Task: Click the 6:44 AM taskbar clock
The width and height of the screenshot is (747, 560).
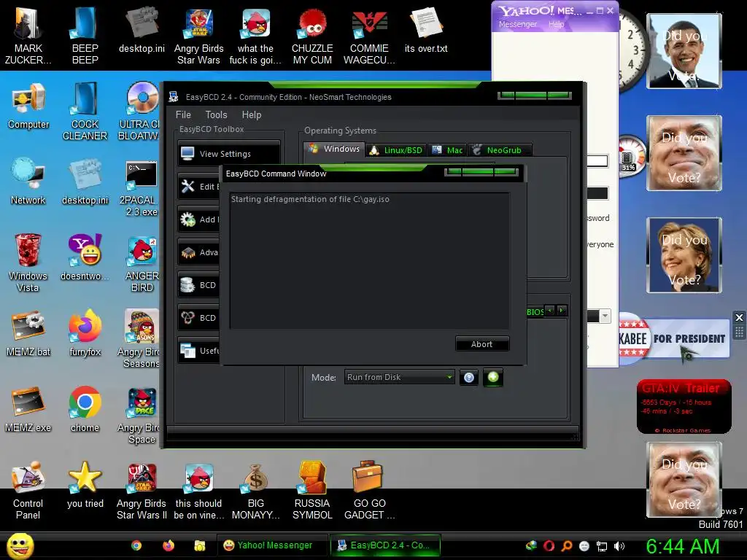Action: (683, 546)
